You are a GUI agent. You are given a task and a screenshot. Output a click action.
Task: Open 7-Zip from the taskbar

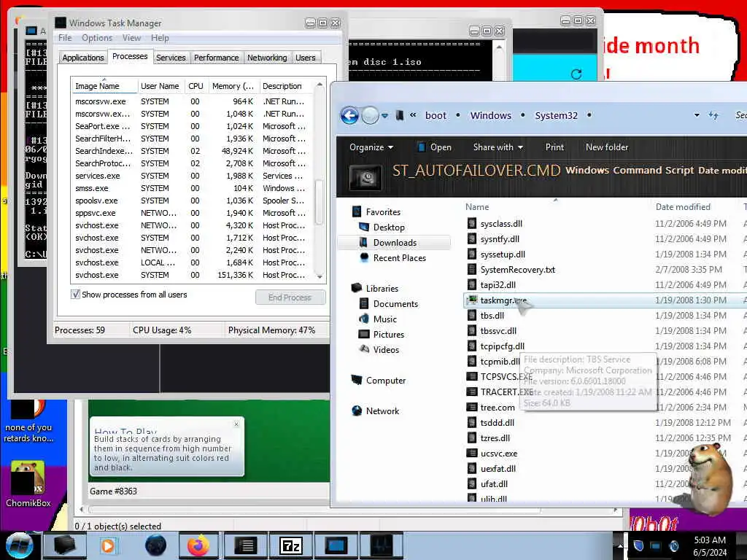[290, 545]
